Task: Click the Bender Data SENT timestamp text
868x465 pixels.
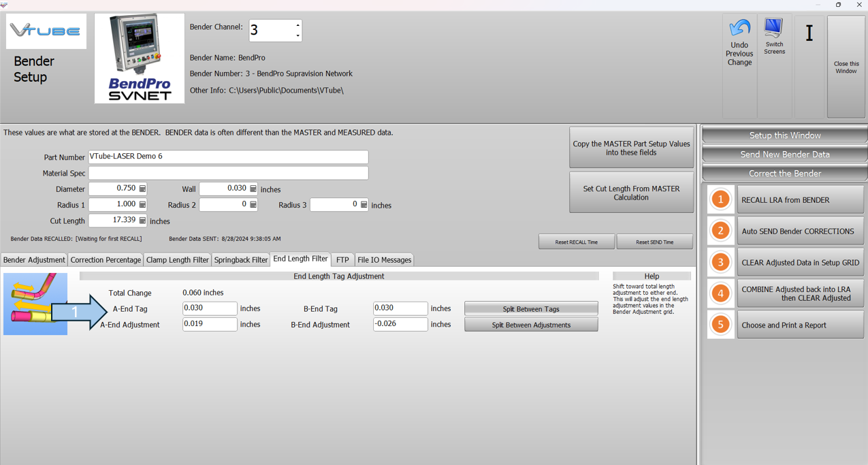Action: (225, 239)
